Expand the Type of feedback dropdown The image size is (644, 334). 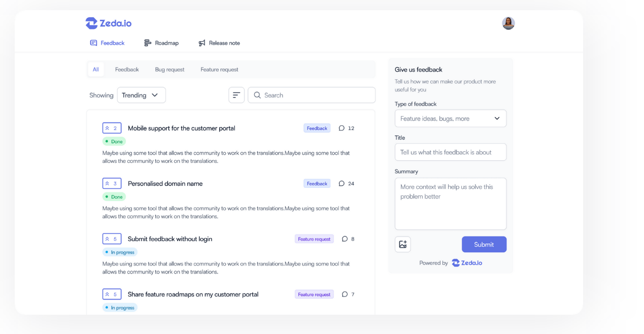pos(450,118)
